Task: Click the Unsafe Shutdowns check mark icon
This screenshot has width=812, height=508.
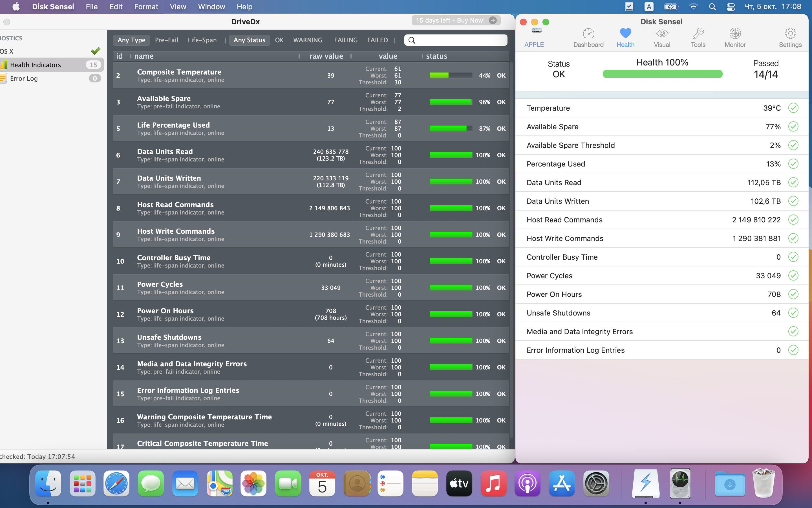Action: point(793,313)
